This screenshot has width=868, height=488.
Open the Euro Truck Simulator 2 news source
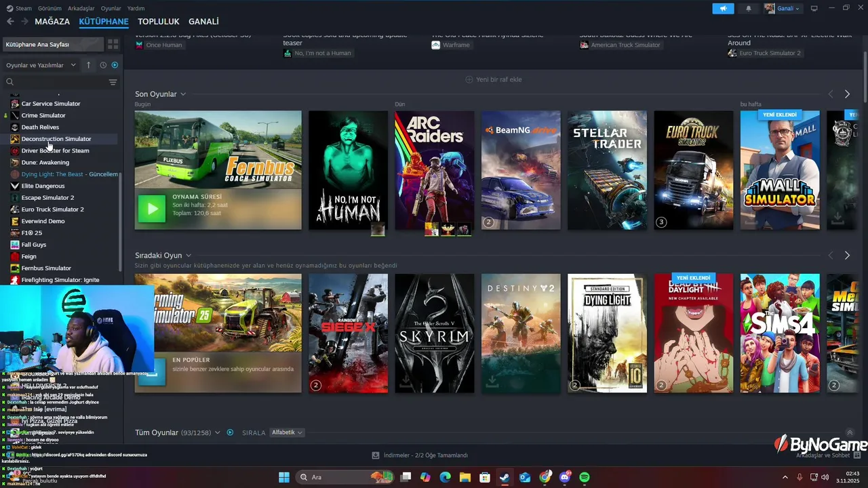click(764, 53)
